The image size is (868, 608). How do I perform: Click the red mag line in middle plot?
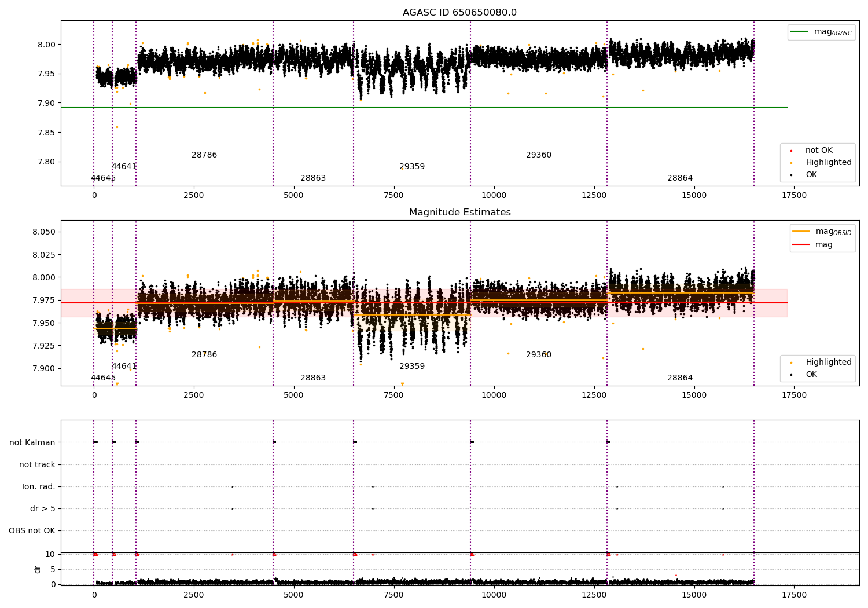click(424, 303)
